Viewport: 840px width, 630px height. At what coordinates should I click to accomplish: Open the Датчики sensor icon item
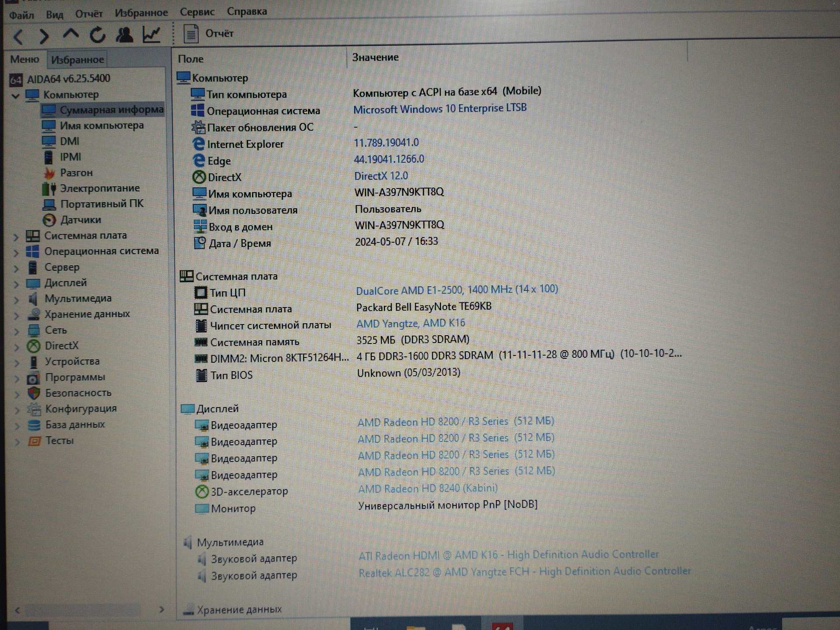(49, 220)
